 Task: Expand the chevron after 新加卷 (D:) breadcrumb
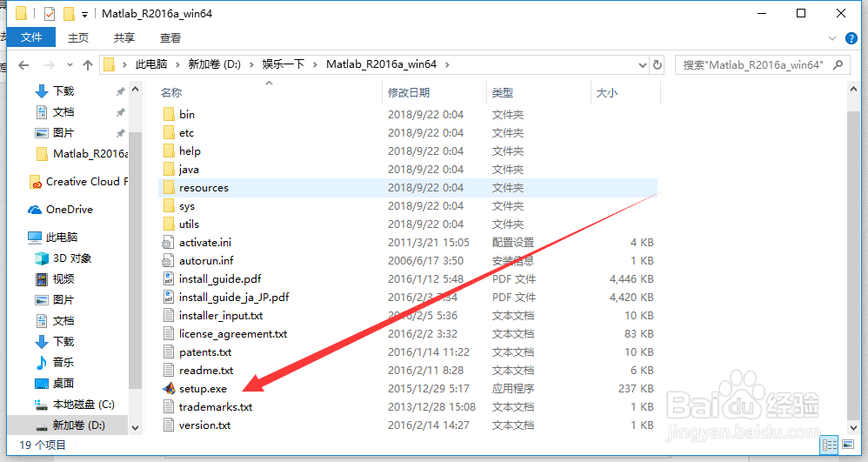point(251,64)
